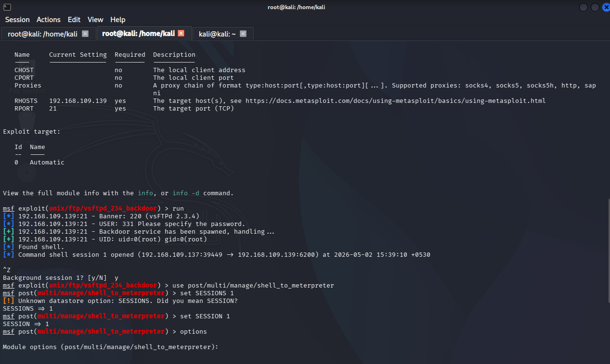Click the terminal icon in the title bar
The image size is (610, 364).
pos(7,7)
